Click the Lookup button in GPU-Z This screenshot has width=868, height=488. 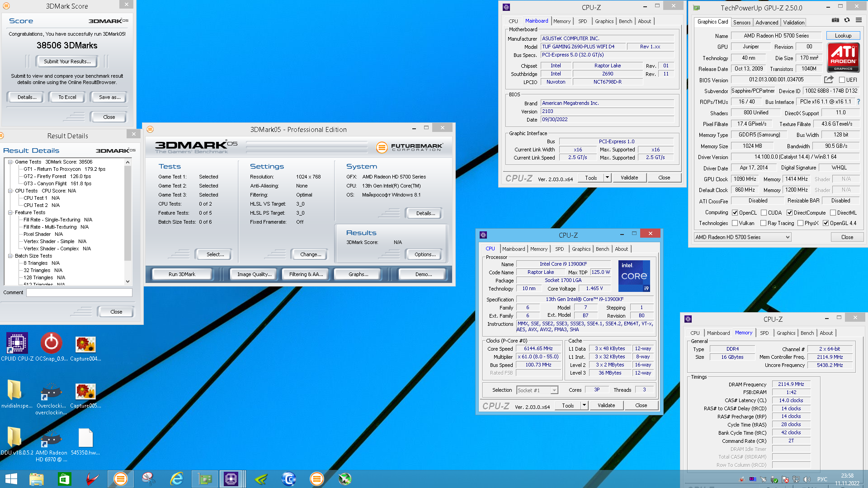[843, 36]
